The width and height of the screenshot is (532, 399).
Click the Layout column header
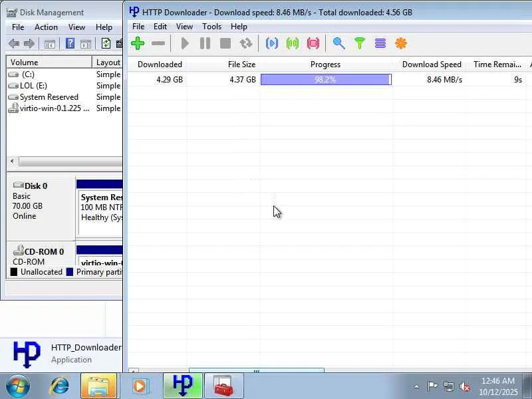tap(108, 63)
